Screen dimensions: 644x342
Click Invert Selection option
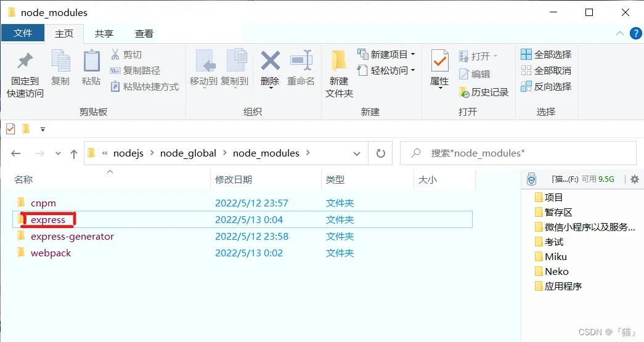point(546,87)
